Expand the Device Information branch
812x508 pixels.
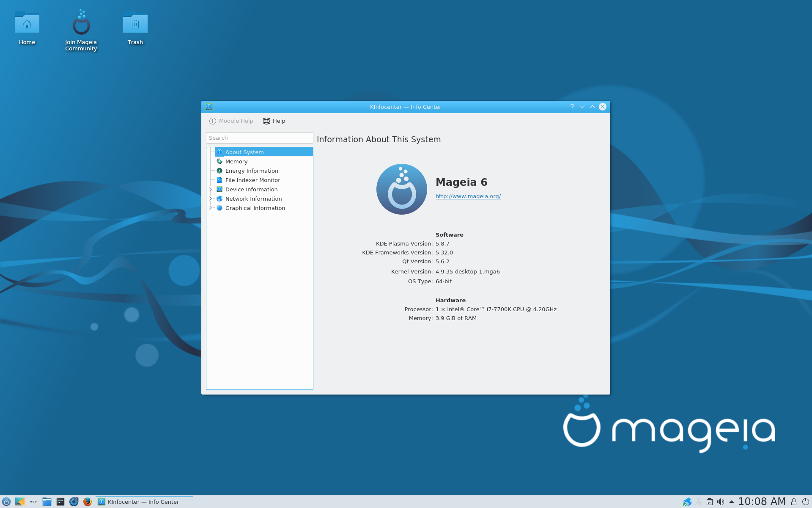click(x=210, y=189)
